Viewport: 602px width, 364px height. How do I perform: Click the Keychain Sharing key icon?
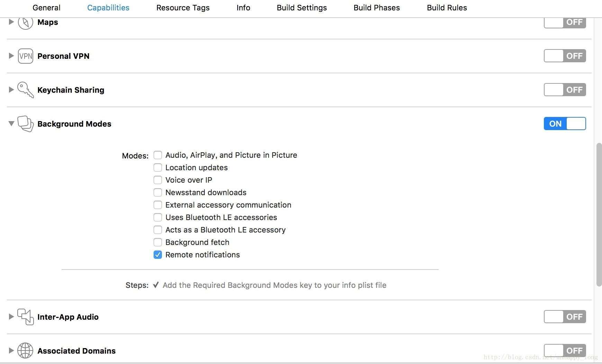tap(25, 90)
